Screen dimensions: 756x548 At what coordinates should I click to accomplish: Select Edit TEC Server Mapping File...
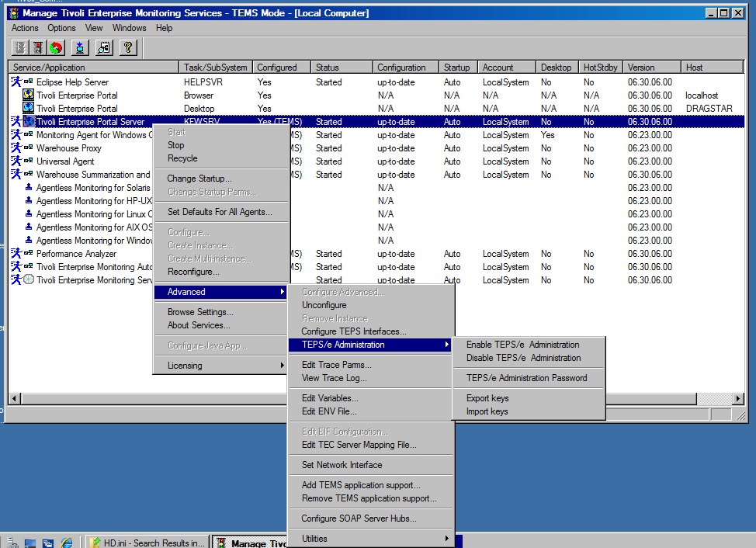point(371,444)
